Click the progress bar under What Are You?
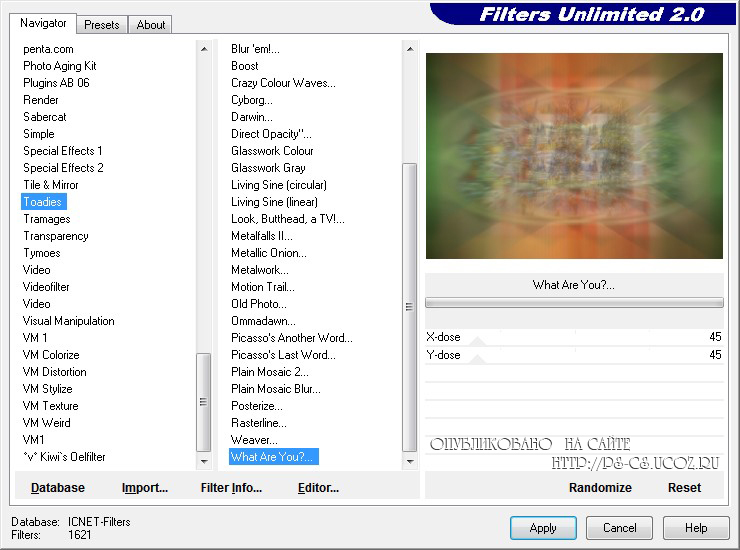The image size is (740, 550). (x=574, y=303)
